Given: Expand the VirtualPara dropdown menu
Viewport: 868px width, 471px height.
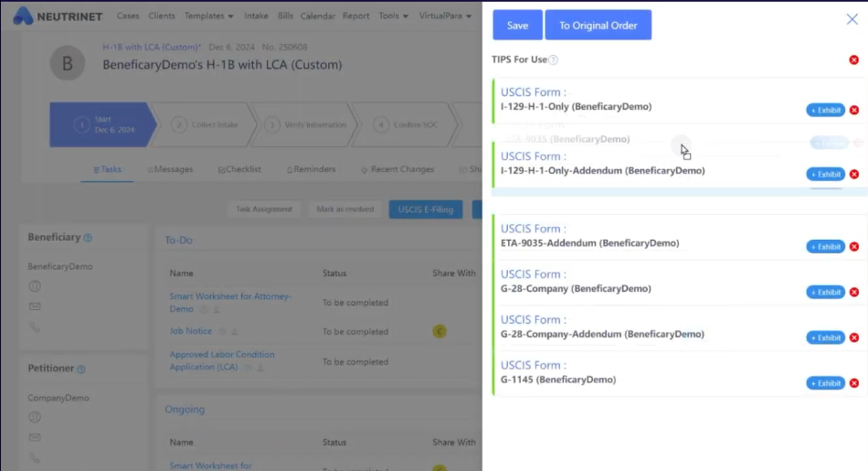Looking at the screenshot, I should click(x=444, y=16).
